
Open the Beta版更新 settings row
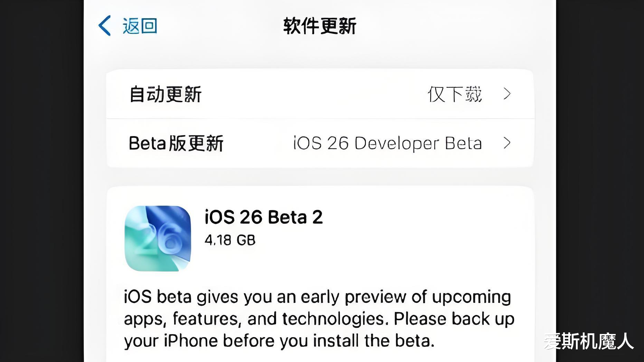[x=320, y=143]
